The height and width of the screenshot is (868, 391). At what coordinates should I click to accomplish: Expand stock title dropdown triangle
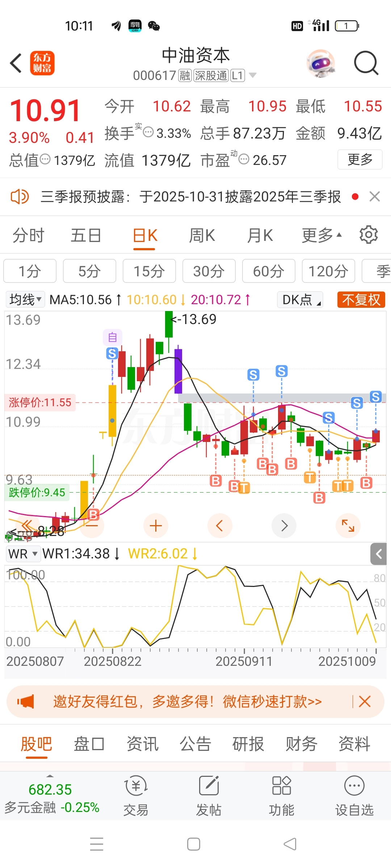[253, 75]
